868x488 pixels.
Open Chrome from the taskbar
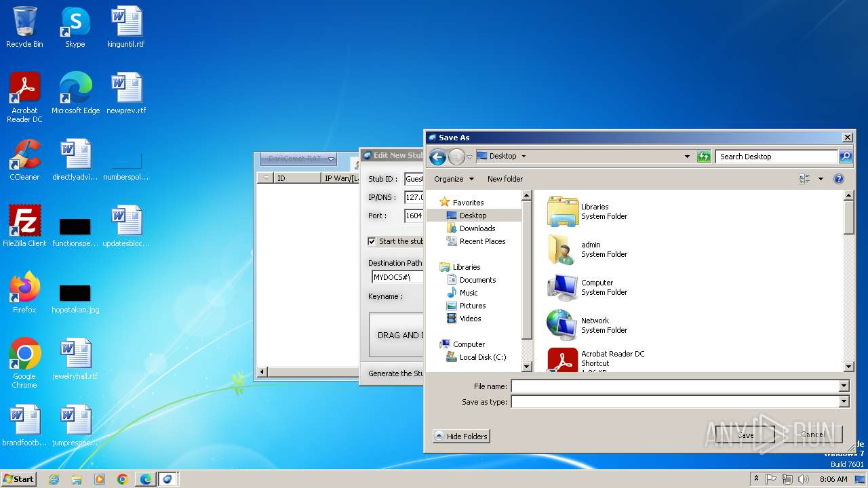[123, 479]
